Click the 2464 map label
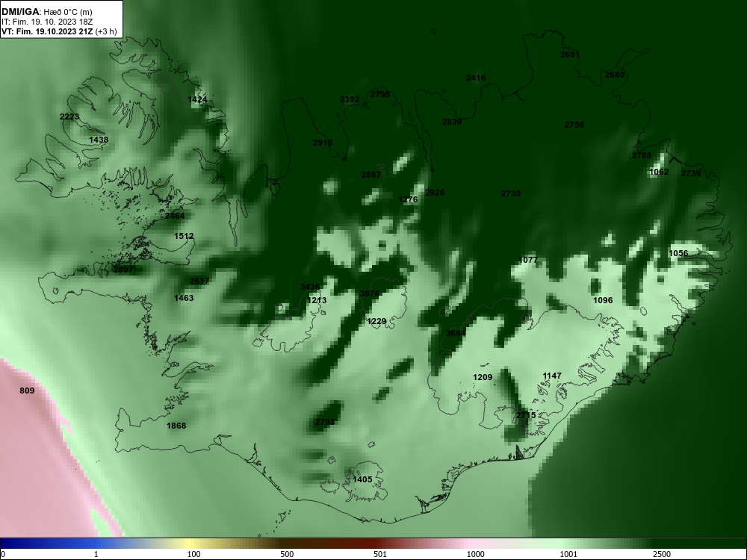This screenshot has height=560, width=747. pyautogui.click(x=175, y=216)
